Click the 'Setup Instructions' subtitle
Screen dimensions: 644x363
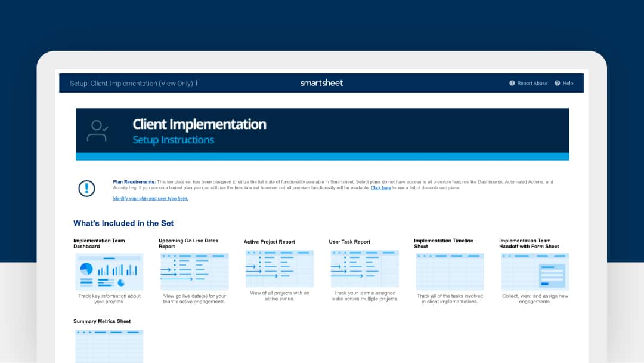pyautogui.click(x=173, y=140)
